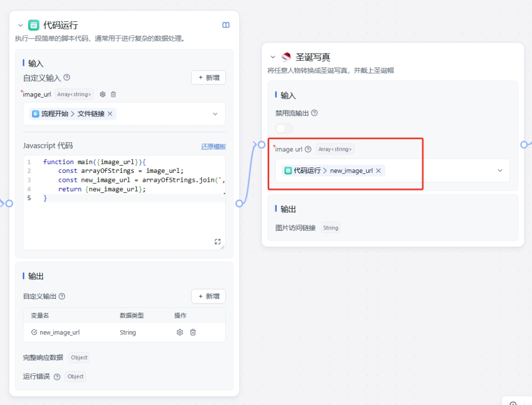Click the String badge beside 图片访问链接
The width and height of the screenshot is (532, 405).
coord(331,228)
